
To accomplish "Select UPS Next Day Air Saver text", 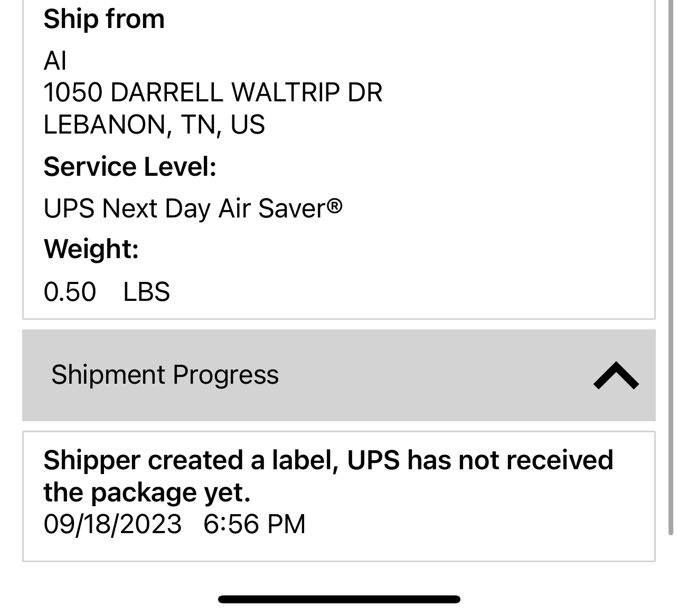I will coord(185,208).
